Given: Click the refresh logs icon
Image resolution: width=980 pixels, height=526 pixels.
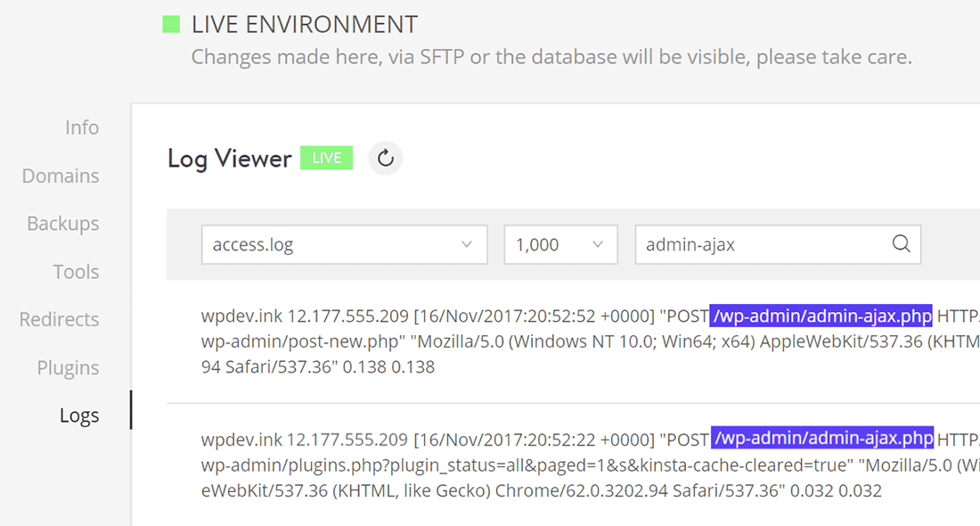Looking at the screenshot, I should (x=385, y=158).
